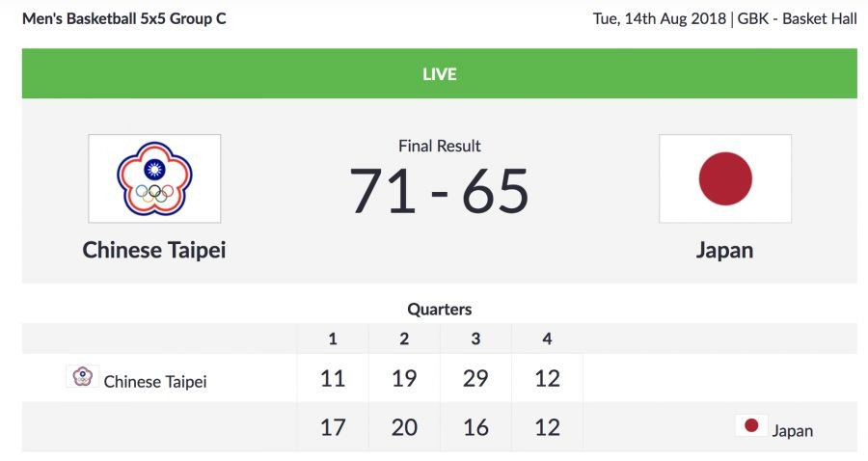Viewport: 868px width, 461px height.
Task: Select quarter 1 column header
Action: pyautogui.click(x=333, y=339)
